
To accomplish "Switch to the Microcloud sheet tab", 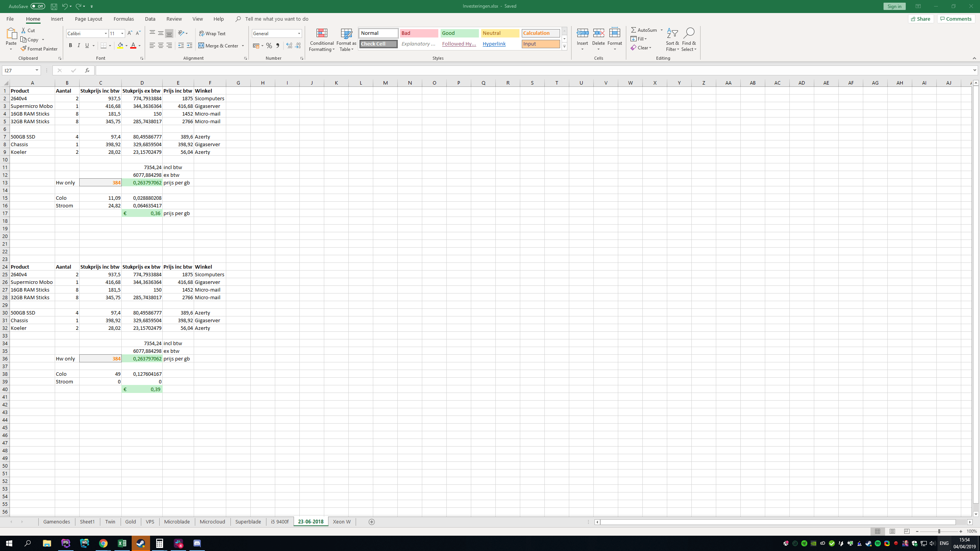I will click(x=212, y=522).
